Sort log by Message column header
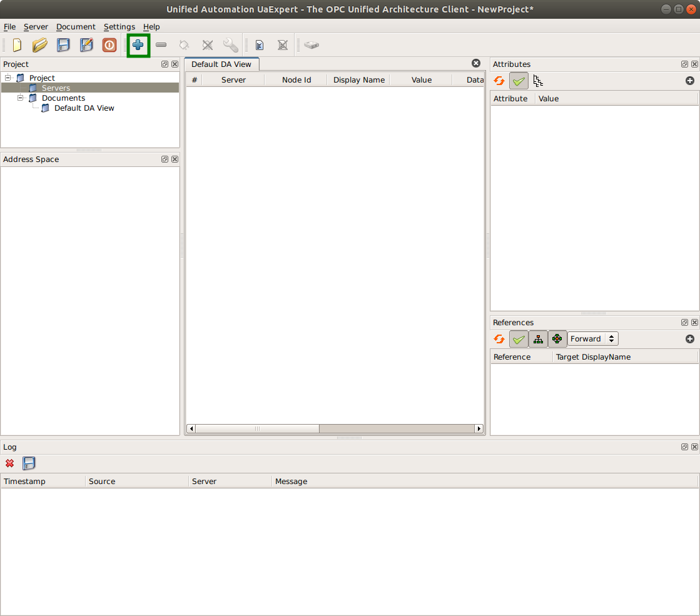The height and width of the screenshot is (616, 700). pos(485,481)
